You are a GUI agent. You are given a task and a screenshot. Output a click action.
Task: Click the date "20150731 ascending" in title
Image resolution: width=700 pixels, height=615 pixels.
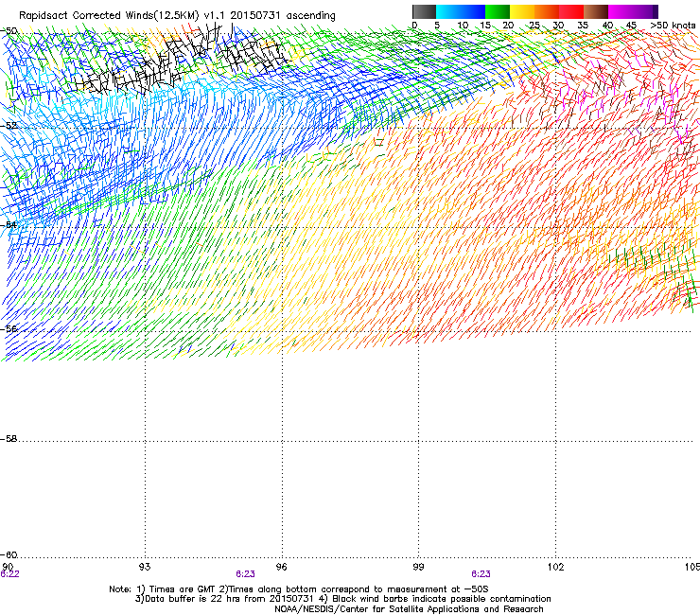tap(283, 15)
